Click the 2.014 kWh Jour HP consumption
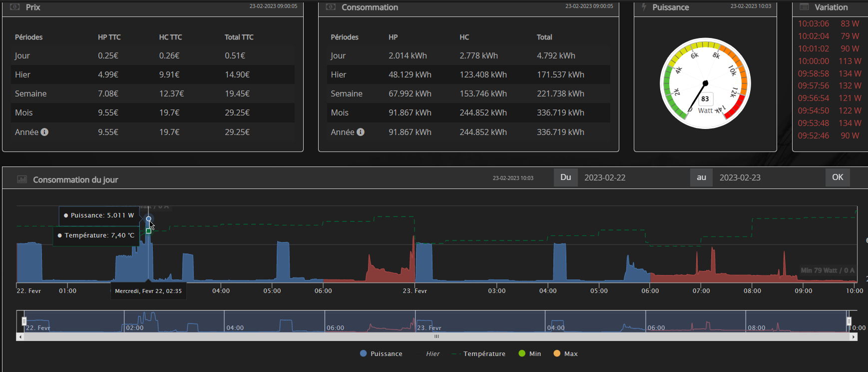868x372 pixels. (408, 55)
